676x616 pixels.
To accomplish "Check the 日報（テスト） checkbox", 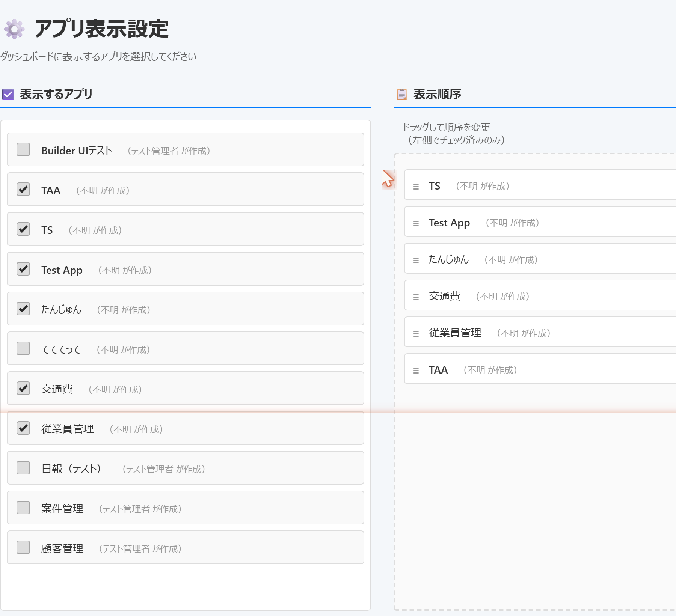I will pos(23,468).
